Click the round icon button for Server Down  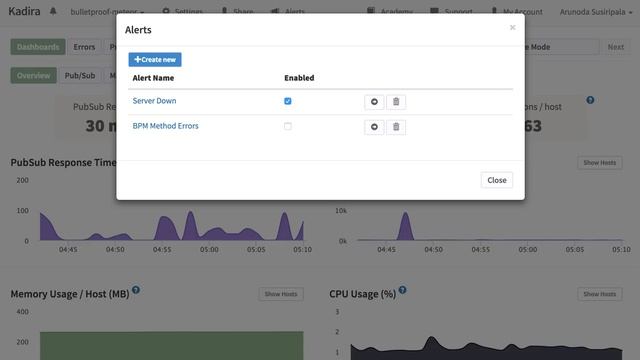pyautogui.click(x=374, y=102)
